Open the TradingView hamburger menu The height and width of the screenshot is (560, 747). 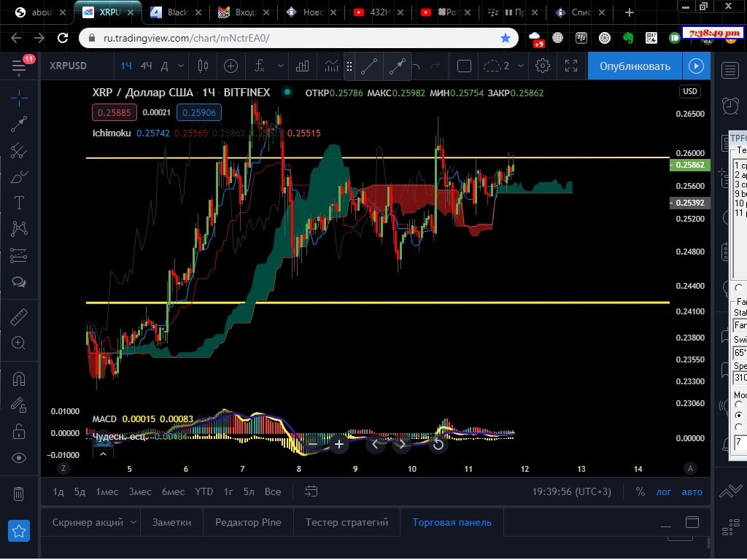19,66
